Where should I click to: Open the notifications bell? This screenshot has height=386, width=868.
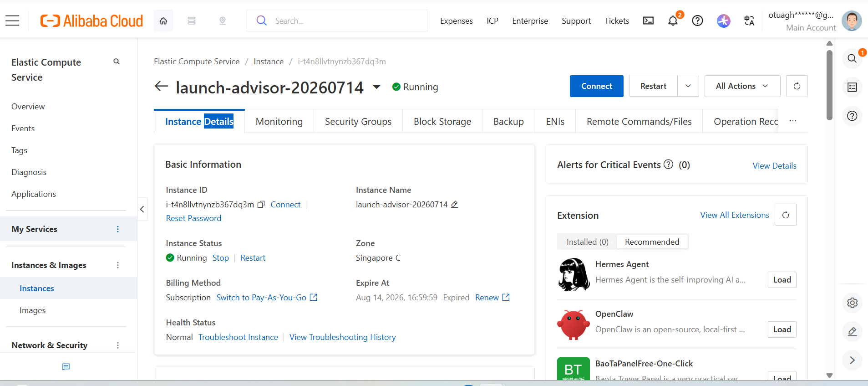click(673, 21)
